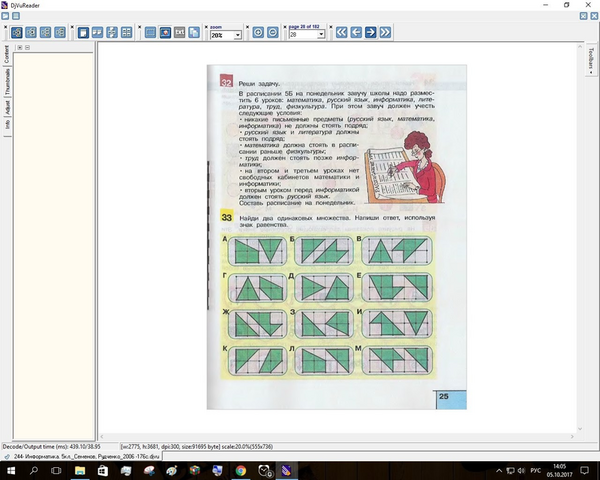Screen dimensions: 600x480
Task: Click the zoom in magnifier button
Action: [x=258, y=33]
